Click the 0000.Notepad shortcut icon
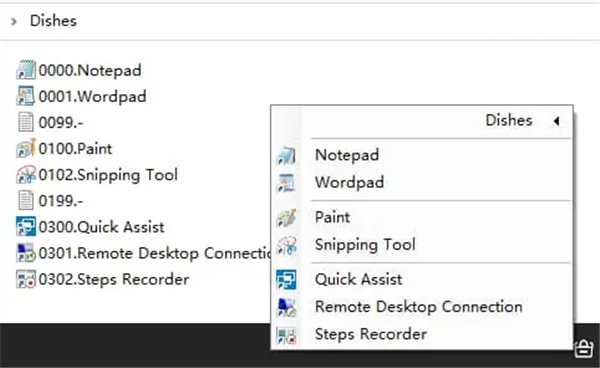Screen dimensions: 600x368 [x=26, y=70]
